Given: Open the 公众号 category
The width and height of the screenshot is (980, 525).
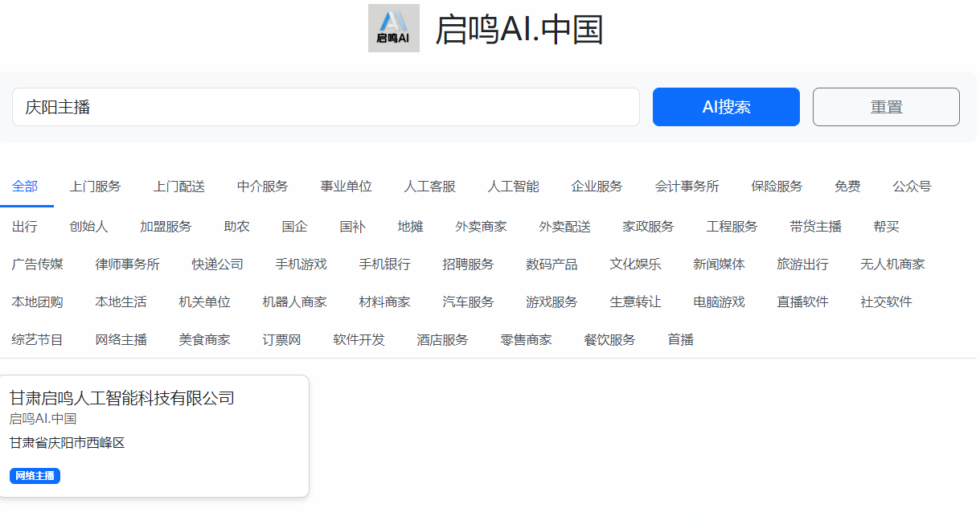Looking at the screenshot, I should click(912, 187).
